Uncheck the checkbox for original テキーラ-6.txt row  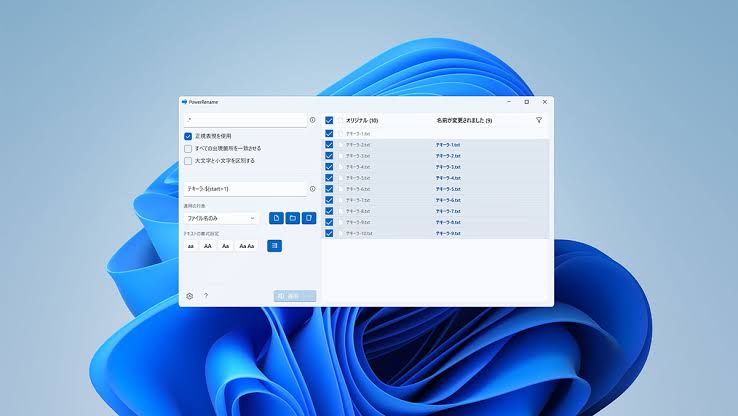(329, 189)
